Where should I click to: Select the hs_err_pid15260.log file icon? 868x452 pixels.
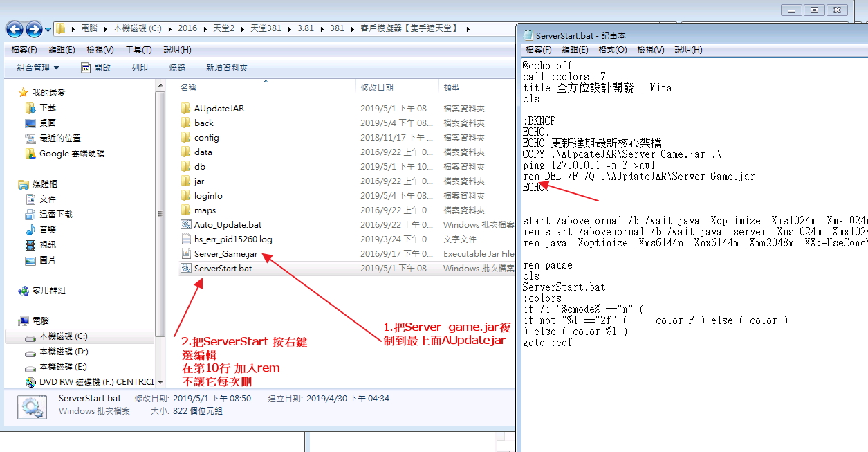[185, 239]
